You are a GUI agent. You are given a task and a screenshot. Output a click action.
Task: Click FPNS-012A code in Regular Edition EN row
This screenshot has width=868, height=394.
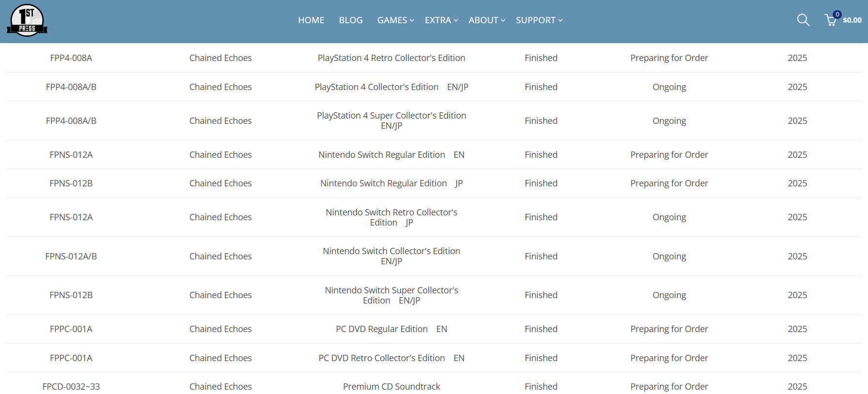71,155
